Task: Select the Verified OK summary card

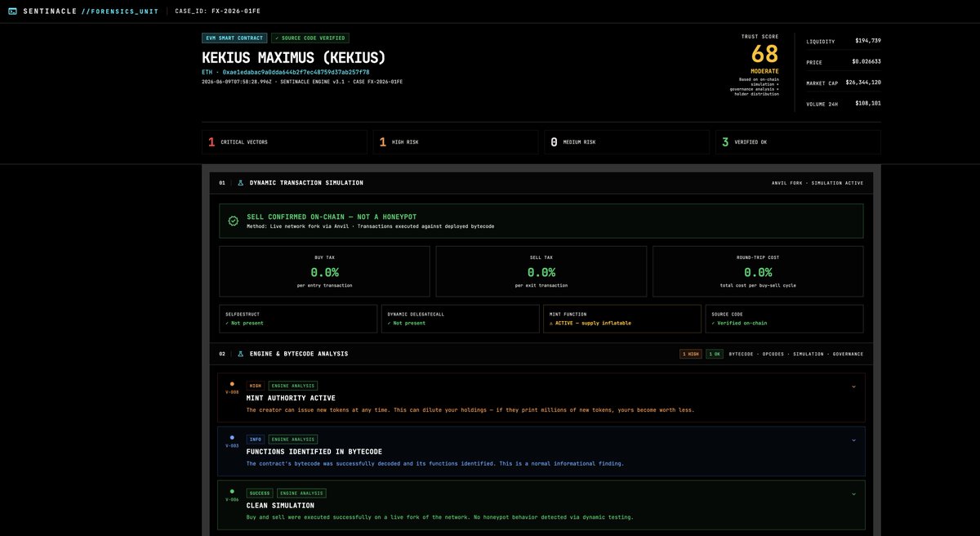Action: tap(799, 142)
